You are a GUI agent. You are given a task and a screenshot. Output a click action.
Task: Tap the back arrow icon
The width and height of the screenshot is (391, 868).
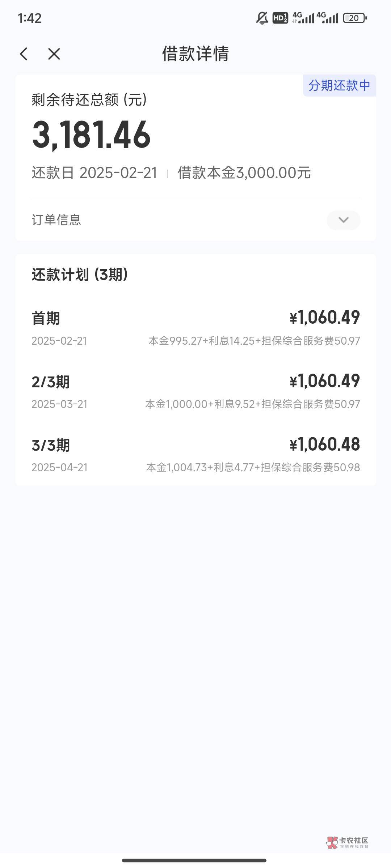click(x=24, y=54)
